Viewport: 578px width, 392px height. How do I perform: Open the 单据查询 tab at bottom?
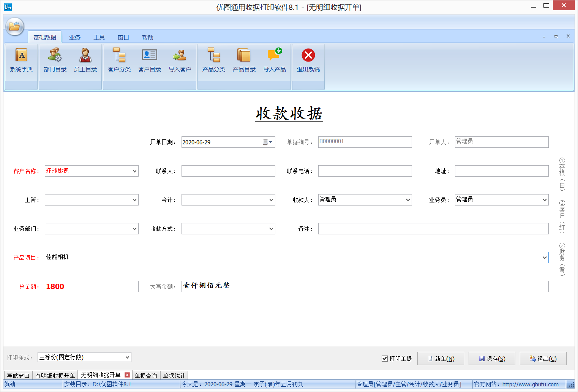click(x=146, y=375)
